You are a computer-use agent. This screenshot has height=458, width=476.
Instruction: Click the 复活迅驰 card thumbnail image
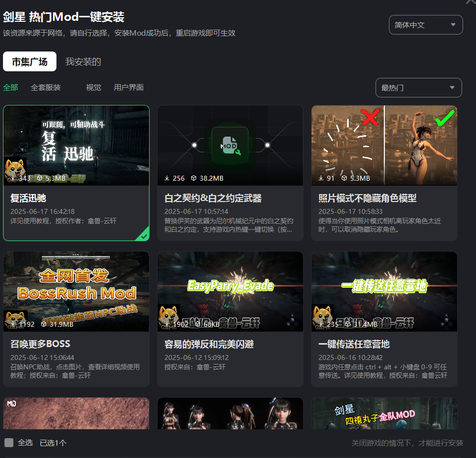(76, 146)
